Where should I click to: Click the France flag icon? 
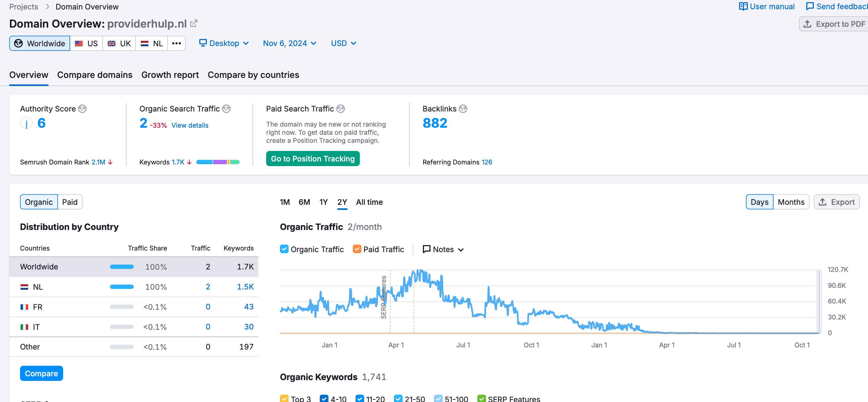tap(24, 307)
